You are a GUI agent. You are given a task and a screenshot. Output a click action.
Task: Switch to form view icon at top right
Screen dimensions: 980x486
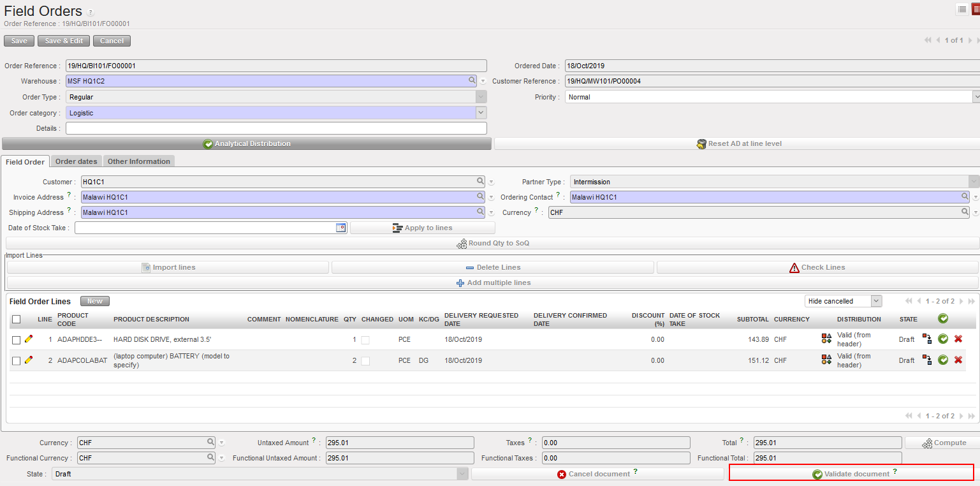(975, 9)
